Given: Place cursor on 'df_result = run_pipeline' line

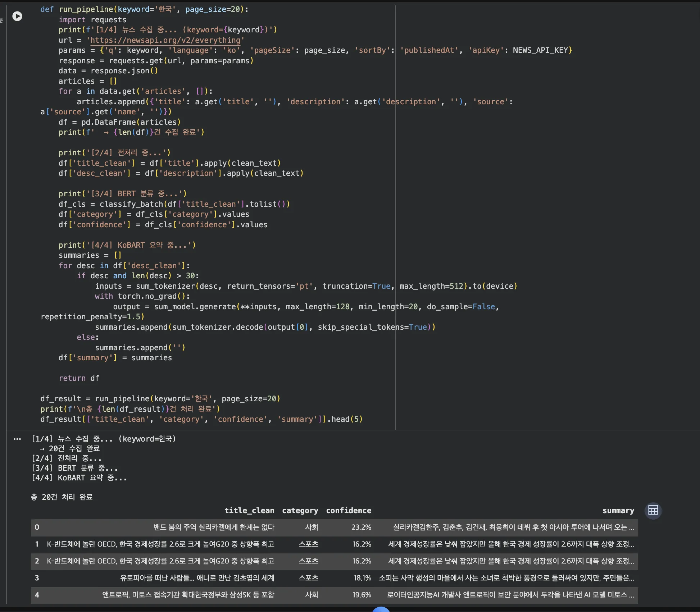Looking at the screenshot, I should pos(160,399).
